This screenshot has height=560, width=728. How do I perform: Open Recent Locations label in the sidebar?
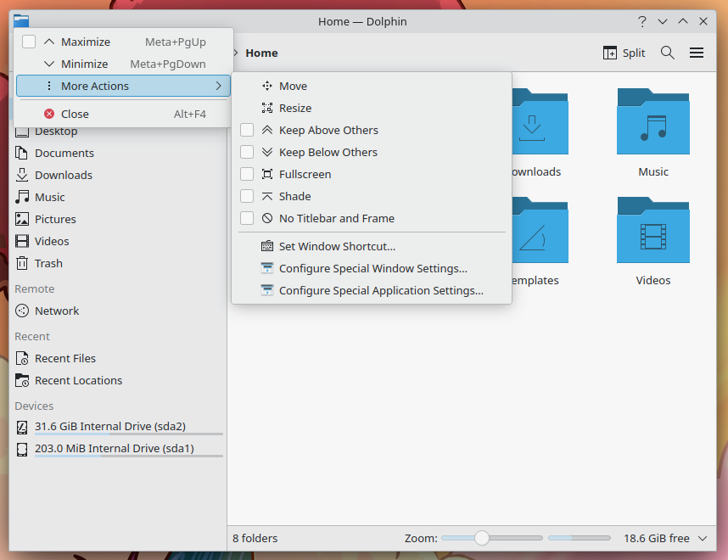tap(78, 380)
